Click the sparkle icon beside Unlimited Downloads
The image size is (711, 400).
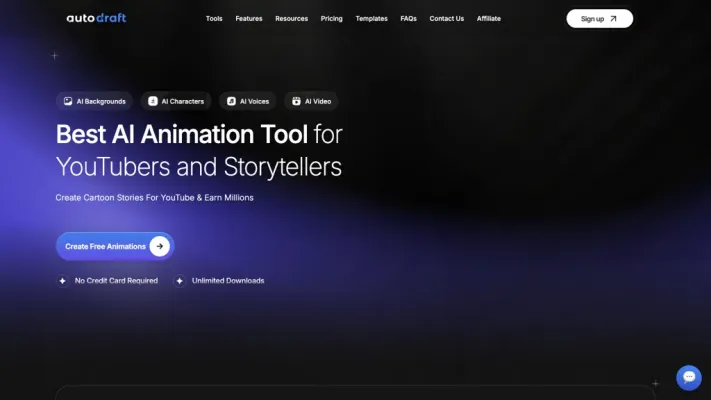[x=179, y=281]
